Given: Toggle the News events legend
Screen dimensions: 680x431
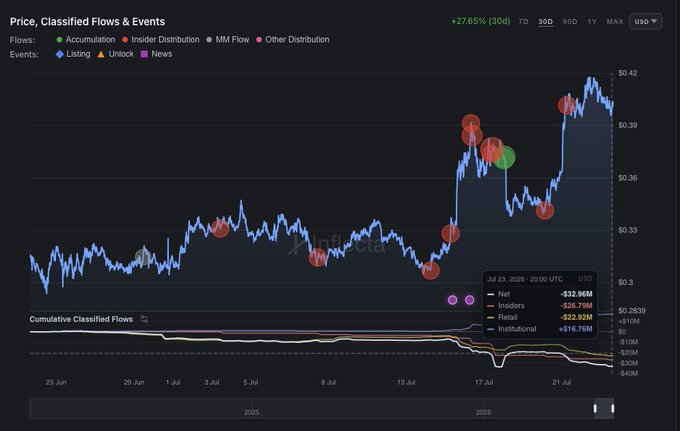Looking at the screenshot, I should 157,54.
